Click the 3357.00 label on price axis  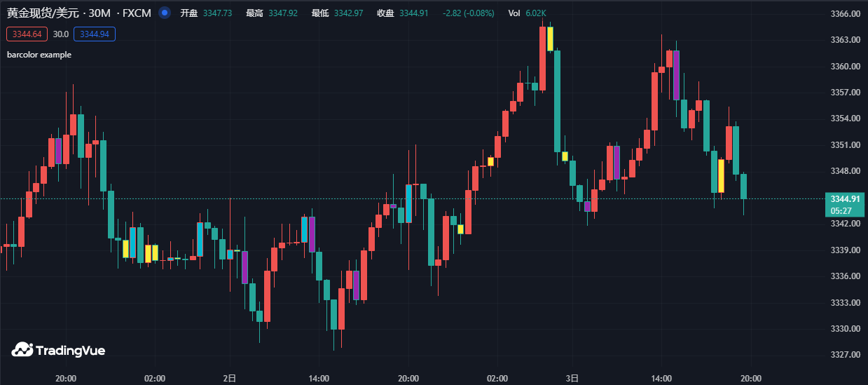[x=844, y=93]
